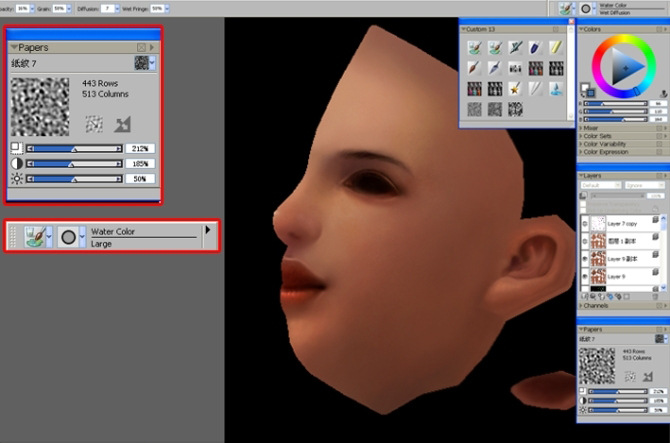Click the paper scale 212% slider
Screen dimensions: 670x443
coord(74,149)
